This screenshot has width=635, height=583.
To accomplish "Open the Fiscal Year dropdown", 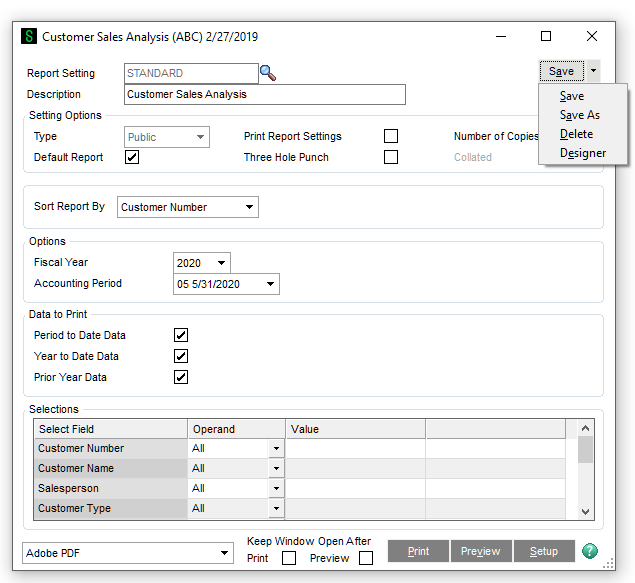I will [x=201, y=263].
